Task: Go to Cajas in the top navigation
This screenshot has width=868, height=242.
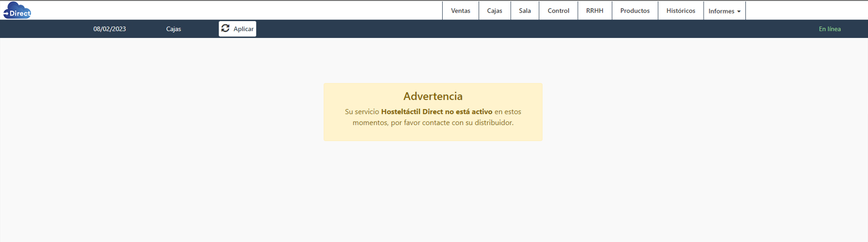Action: point(494,11)
